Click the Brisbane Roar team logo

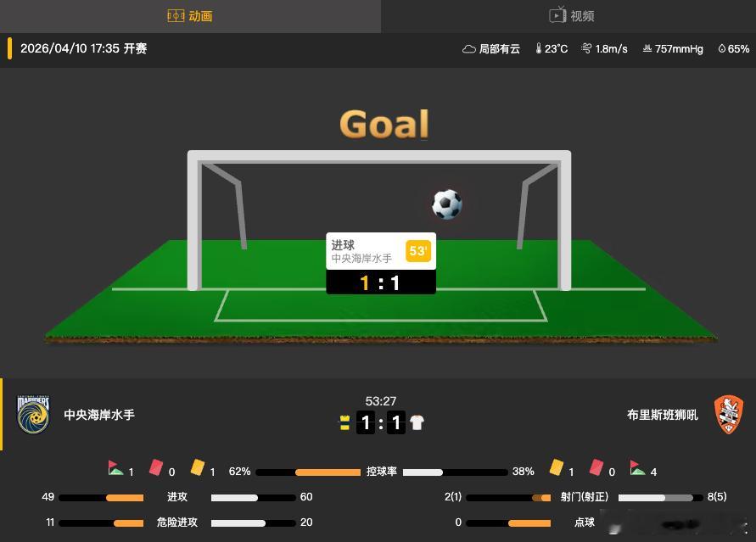click(x=729, y=414)
